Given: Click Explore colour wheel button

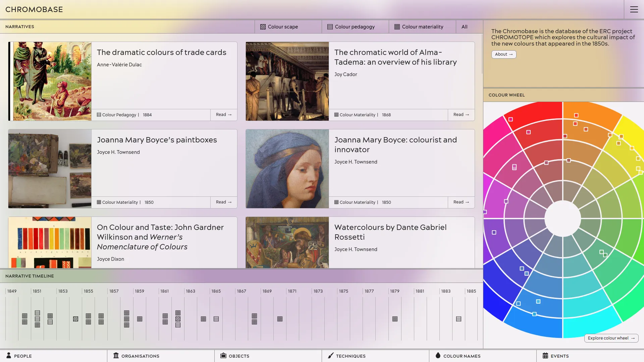Looking at the screenshot, I should pos(611,338).
